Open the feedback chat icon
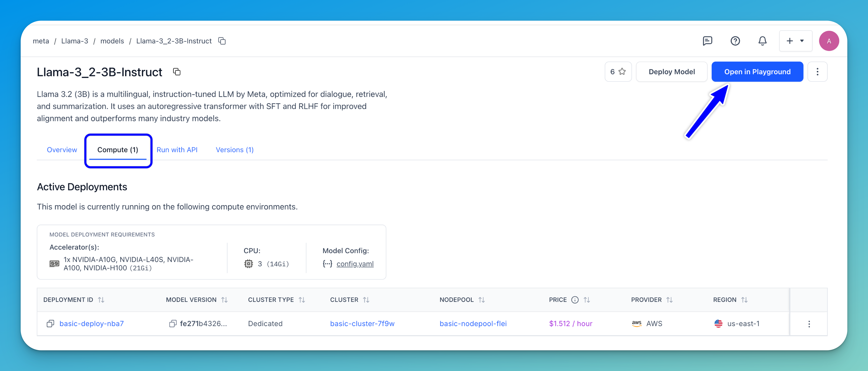 pos(707,41)
